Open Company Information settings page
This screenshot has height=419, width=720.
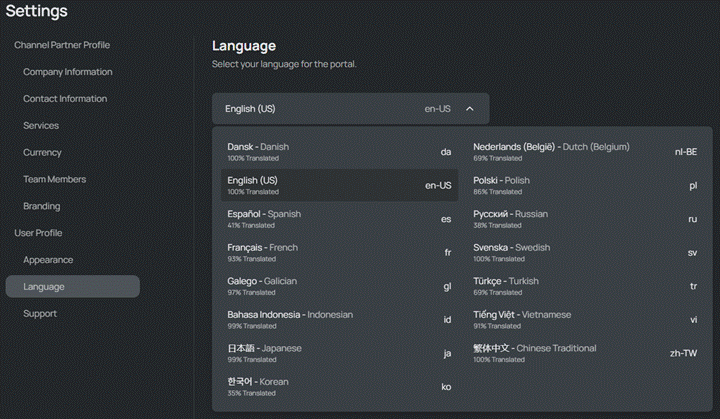[68, 72]
